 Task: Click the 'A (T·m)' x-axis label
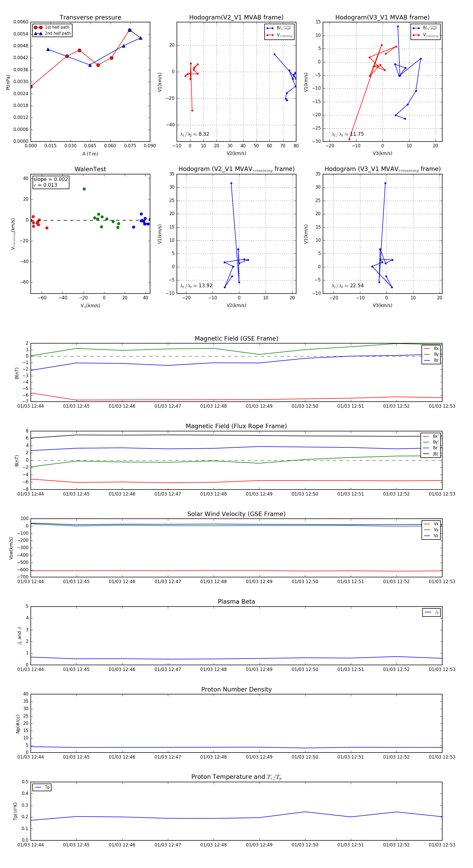(x=90, y=154)
